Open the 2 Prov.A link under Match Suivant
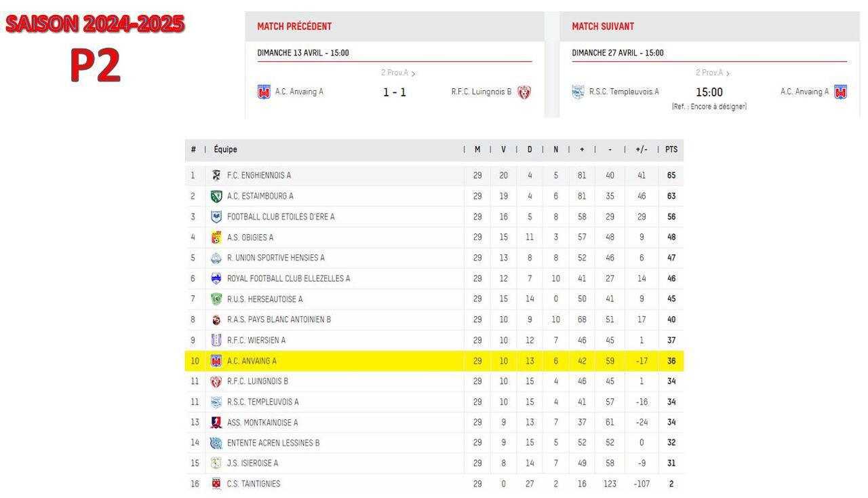Image resolution: width=868 pixels, height=498 pixels. 713,73
